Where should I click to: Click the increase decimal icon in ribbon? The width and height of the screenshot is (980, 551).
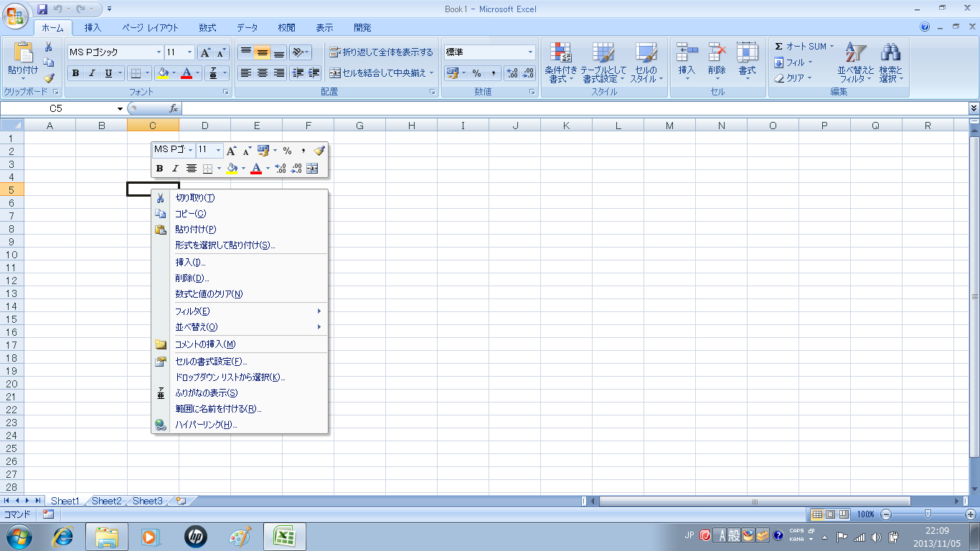point(512,73)
